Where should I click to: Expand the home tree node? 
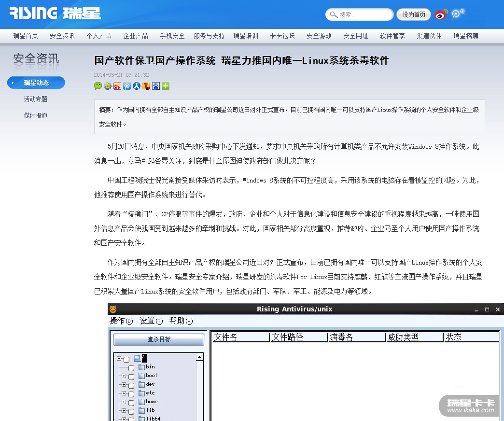(124, 402)
